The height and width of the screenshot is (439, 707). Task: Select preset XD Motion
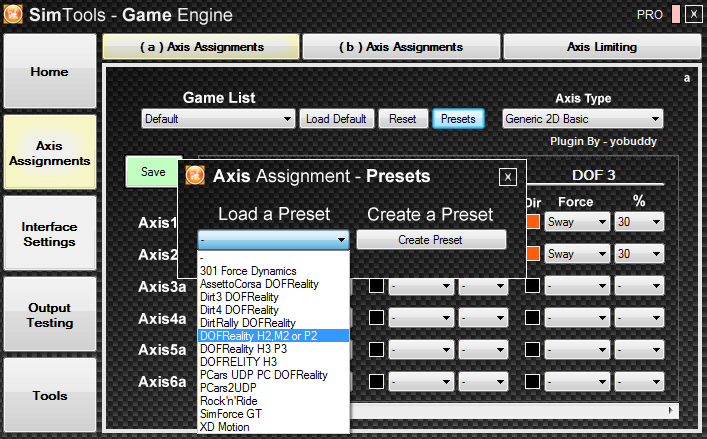tap(273, 427)
